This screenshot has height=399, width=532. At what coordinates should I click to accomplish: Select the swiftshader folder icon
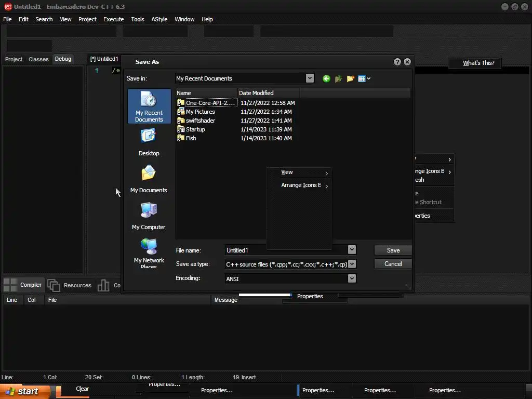181,120
